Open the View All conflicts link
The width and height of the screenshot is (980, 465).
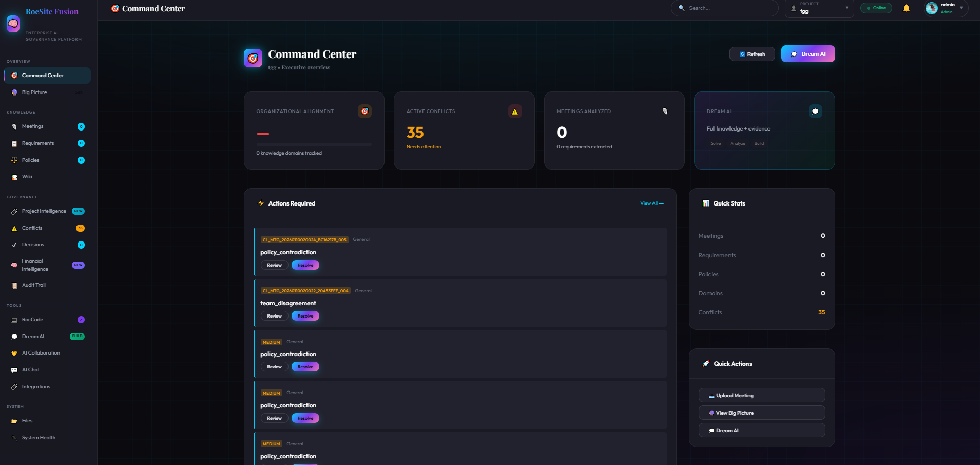(651, 203)
